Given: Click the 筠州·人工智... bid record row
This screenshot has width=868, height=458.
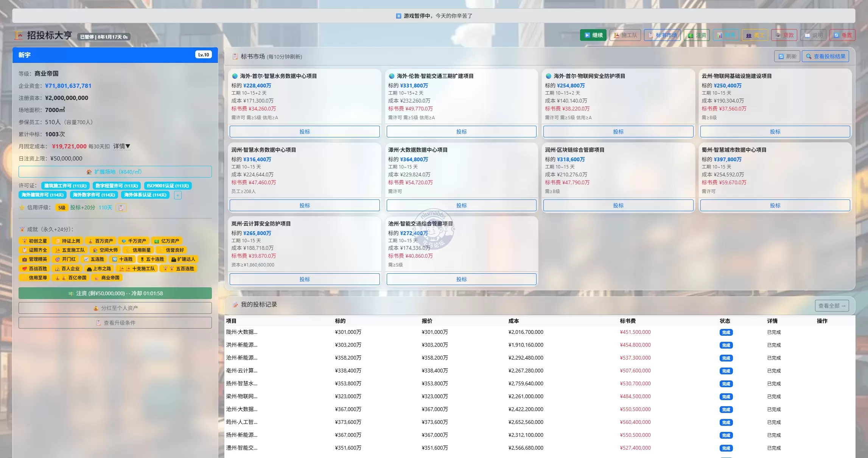Looking at the screenshot, I should 540,422.
